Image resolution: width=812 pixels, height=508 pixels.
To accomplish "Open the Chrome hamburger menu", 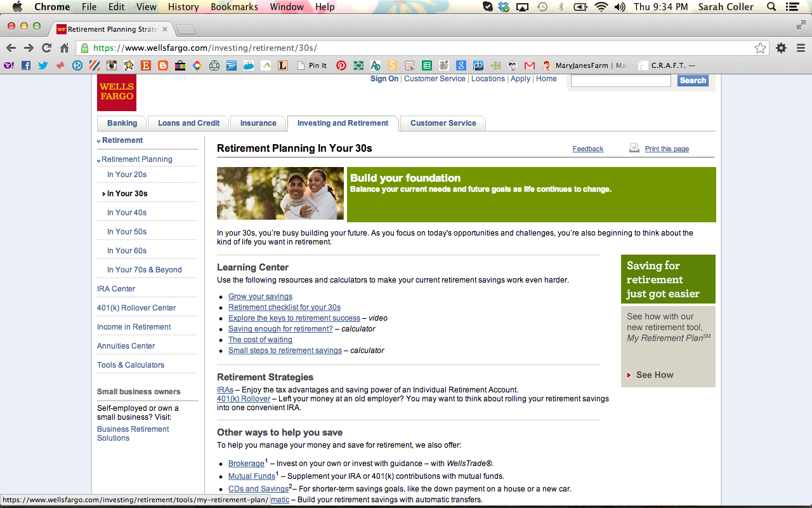I will click(x=801, y=48).
